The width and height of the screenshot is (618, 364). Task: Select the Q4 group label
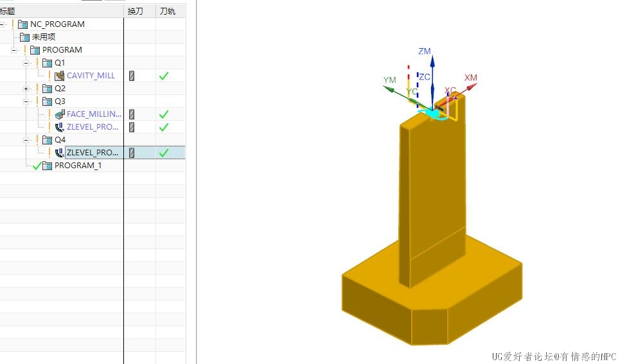[x=60, y=140]
